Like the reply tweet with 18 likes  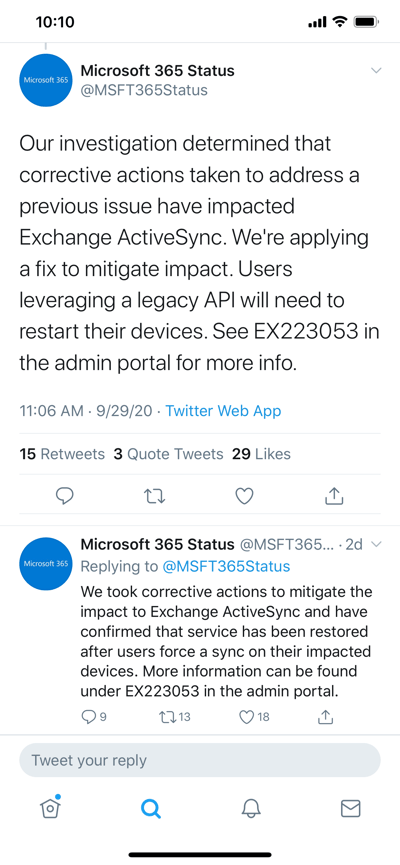tap(254, 717)
